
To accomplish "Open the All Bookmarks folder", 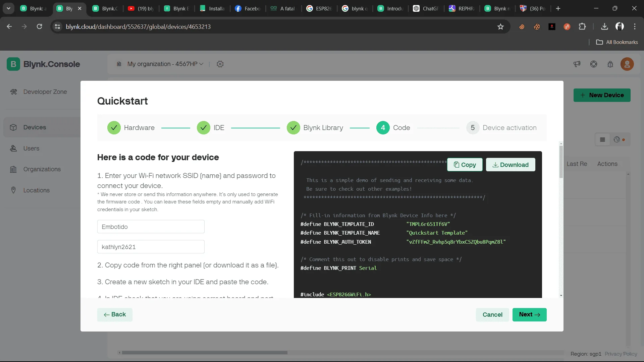I will 617,42.
